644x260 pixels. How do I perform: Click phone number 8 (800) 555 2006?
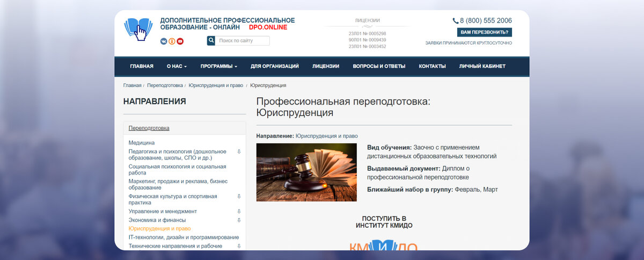pyautogui.click(x=486, y=21)
